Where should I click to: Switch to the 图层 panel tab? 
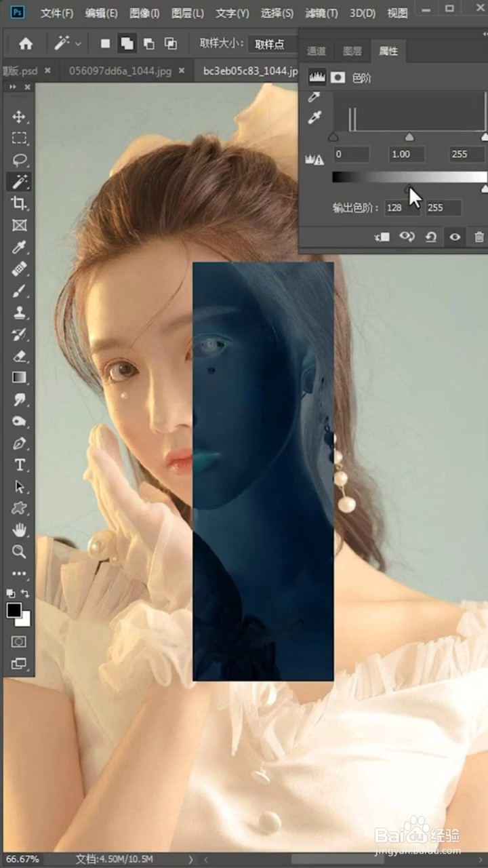point(352,51)
